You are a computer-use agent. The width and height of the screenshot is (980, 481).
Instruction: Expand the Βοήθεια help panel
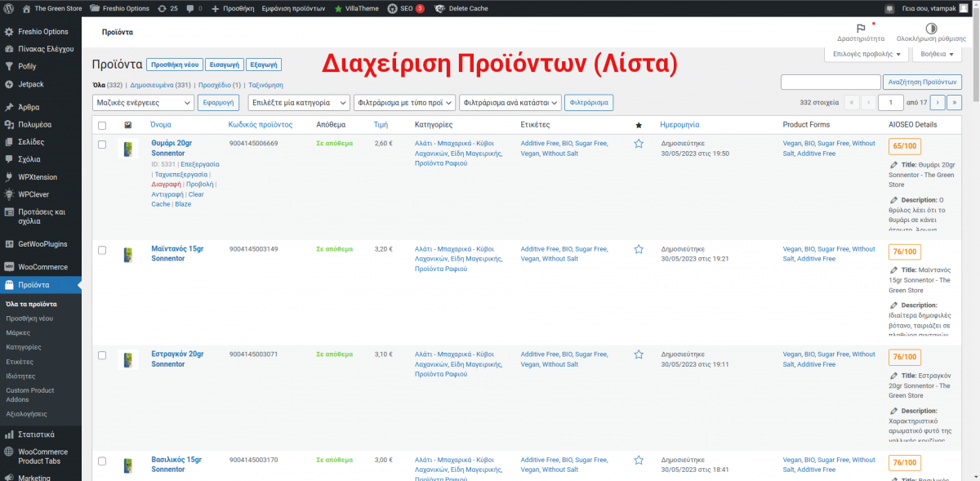938,55
